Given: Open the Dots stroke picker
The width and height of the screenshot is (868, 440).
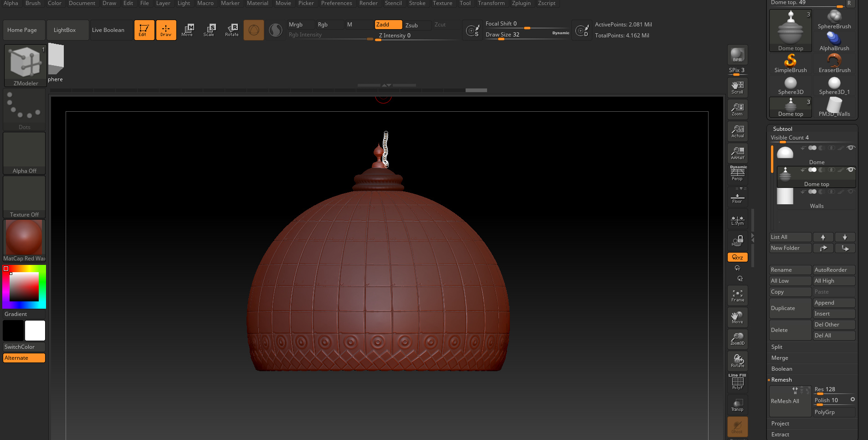Looking at the screenshot, I should point(24,110).
